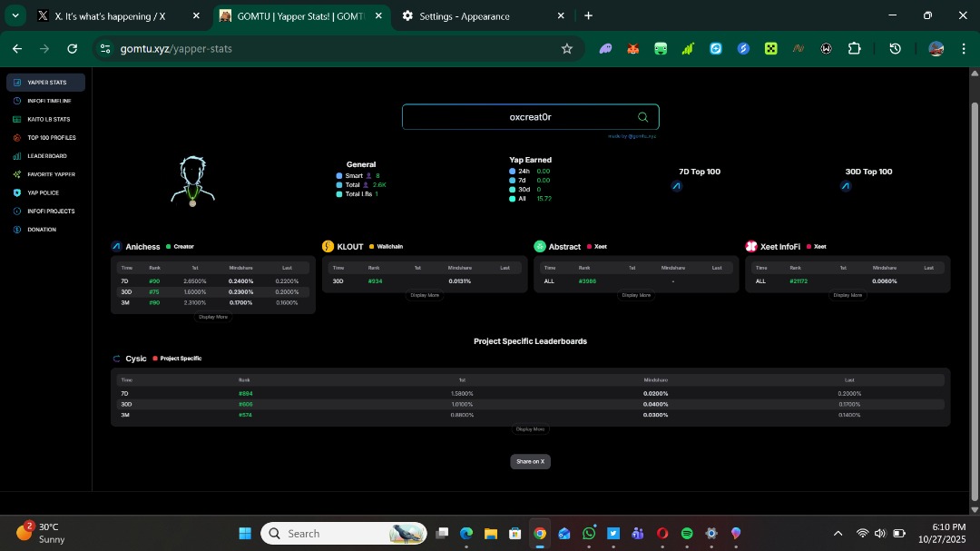980x551 pixels.
Task: Click the KLOUT logo icon
Action: [x=328, y=246]
